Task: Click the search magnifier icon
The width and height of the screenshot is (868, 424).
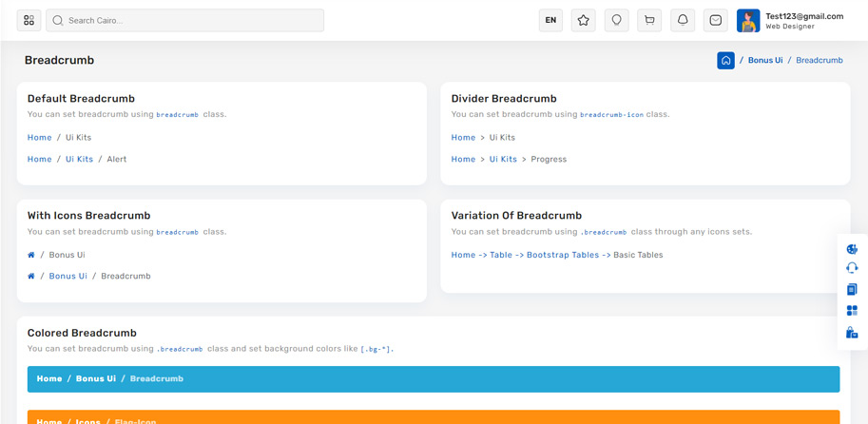Action: pos(58,21)
